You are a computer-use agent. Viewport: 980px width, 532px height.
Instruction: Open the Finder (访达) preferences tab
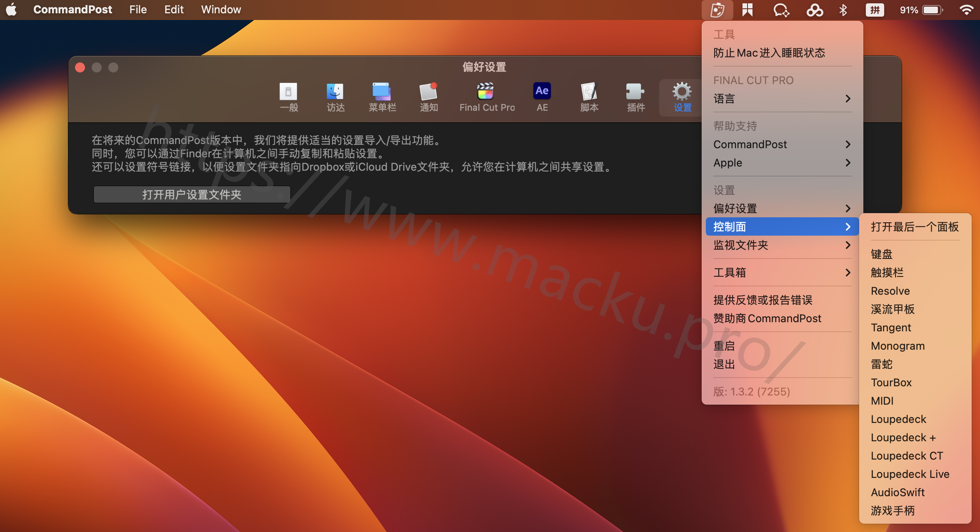coord(335,97)
